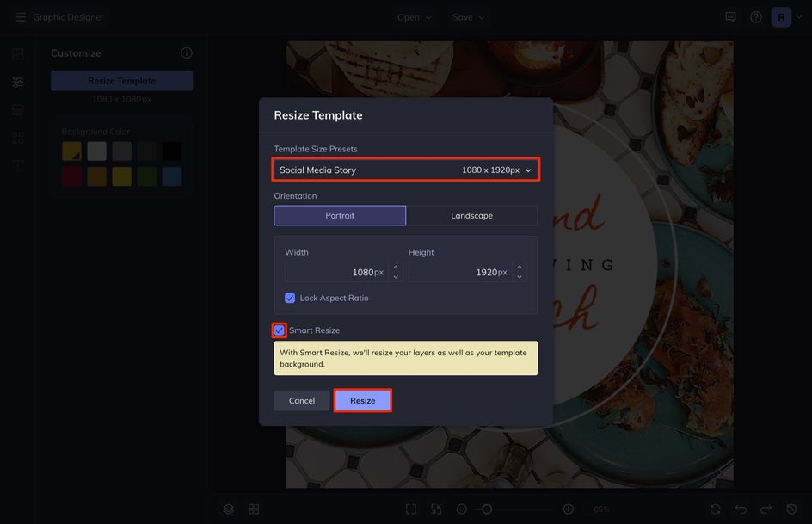This screenshot has height=524, width=812.
Task: Zoom in with the plus icon
Action: [x=568, y=509]
